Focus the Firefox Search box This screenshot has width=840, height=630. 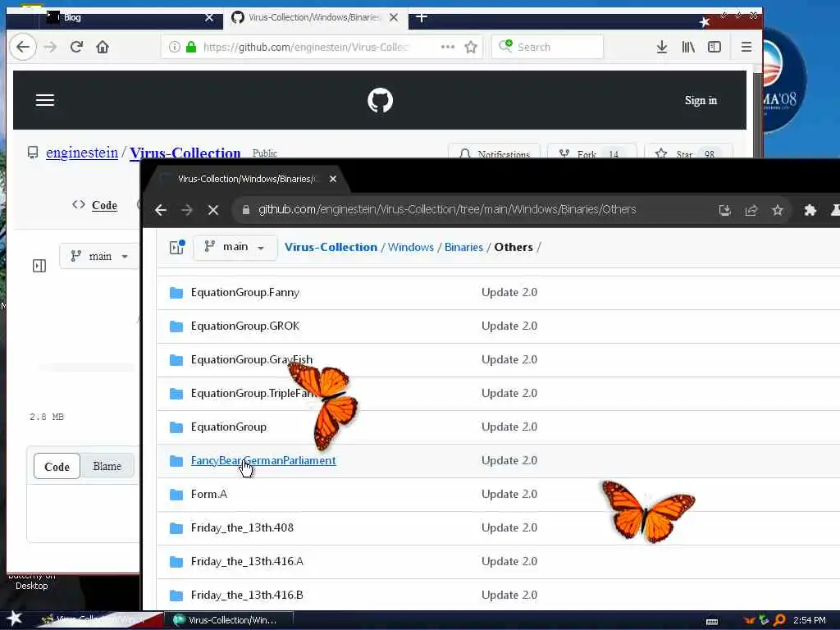[547, 47]
